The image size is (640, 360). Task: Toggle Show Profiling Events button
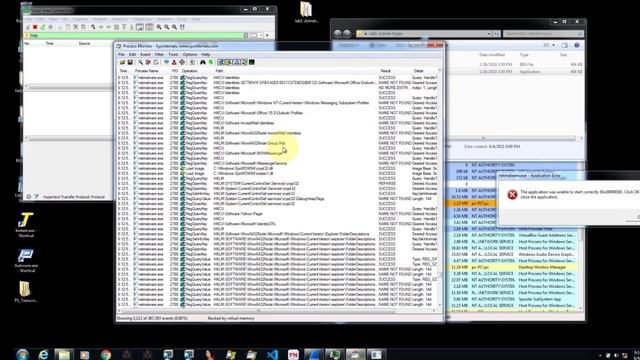(251, 62)
